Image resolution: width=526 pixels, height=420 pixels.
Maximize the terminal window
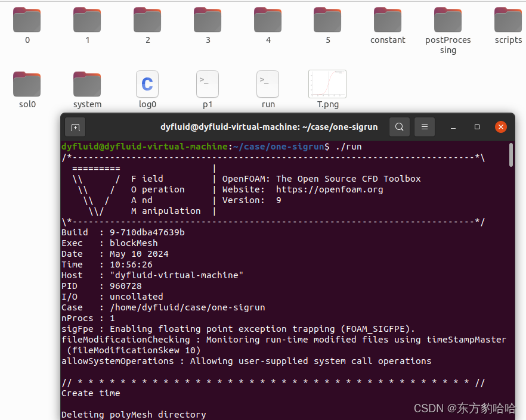click(x=477, y=127)
